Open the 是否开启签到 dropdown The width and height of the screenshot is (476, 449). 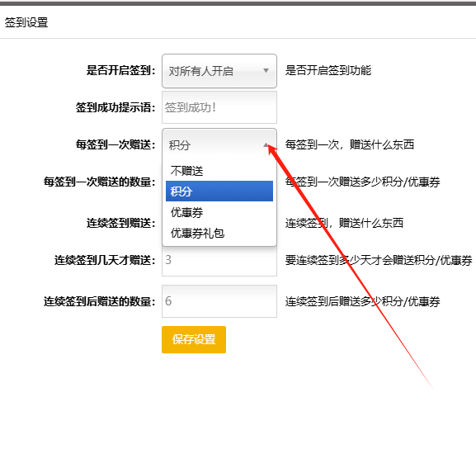219,71
